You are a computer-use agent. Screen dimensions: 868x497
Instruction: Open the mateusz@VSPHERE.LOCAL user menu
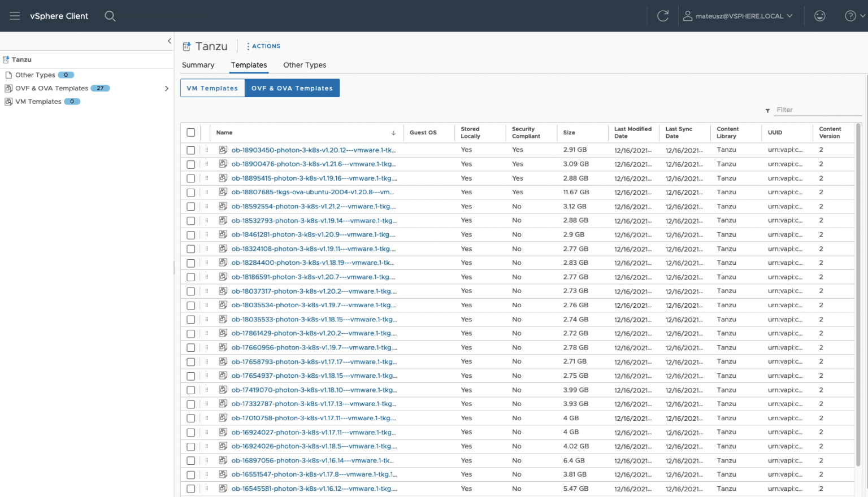pos(739,16)
